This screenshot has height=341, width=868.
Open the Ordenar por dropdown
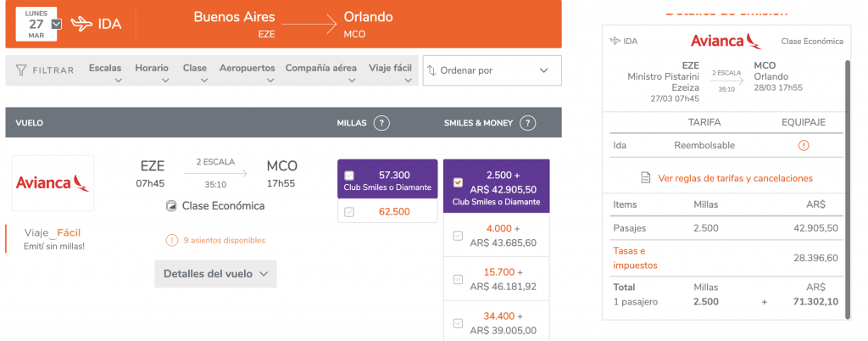492,70
